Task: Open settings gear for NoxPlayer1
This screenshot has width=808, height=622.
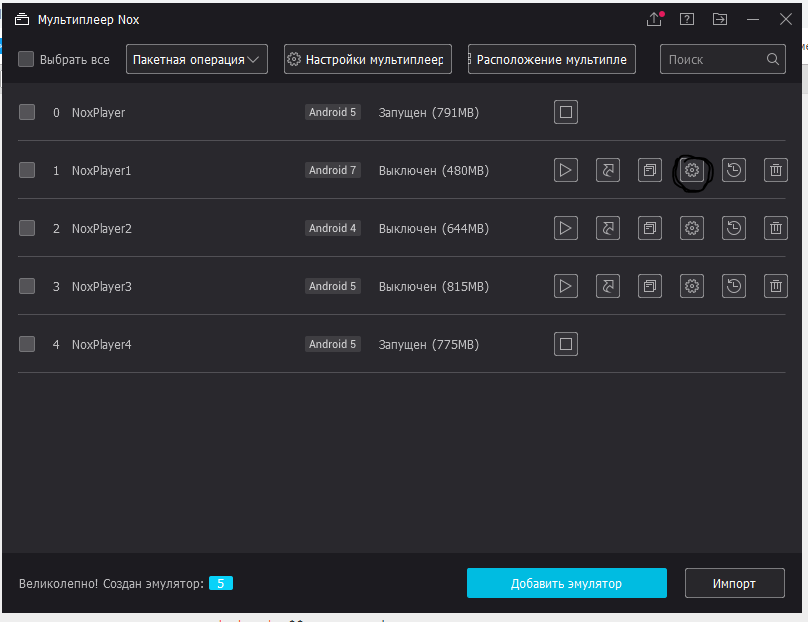Action: click(692, 170)
